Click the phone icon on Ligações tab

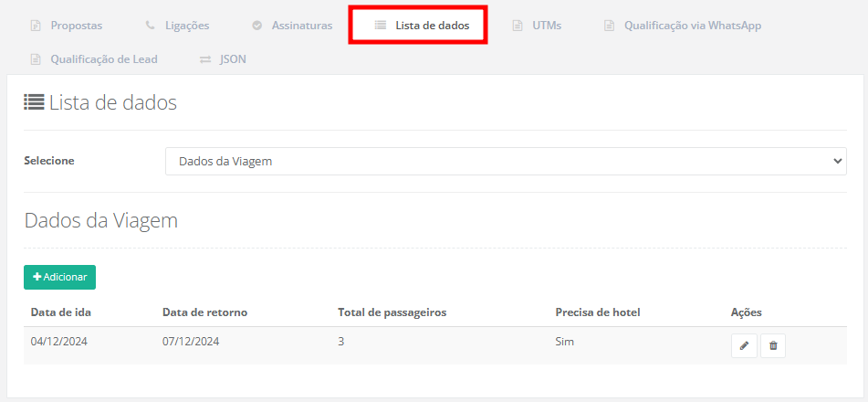[x=150, y=26]
